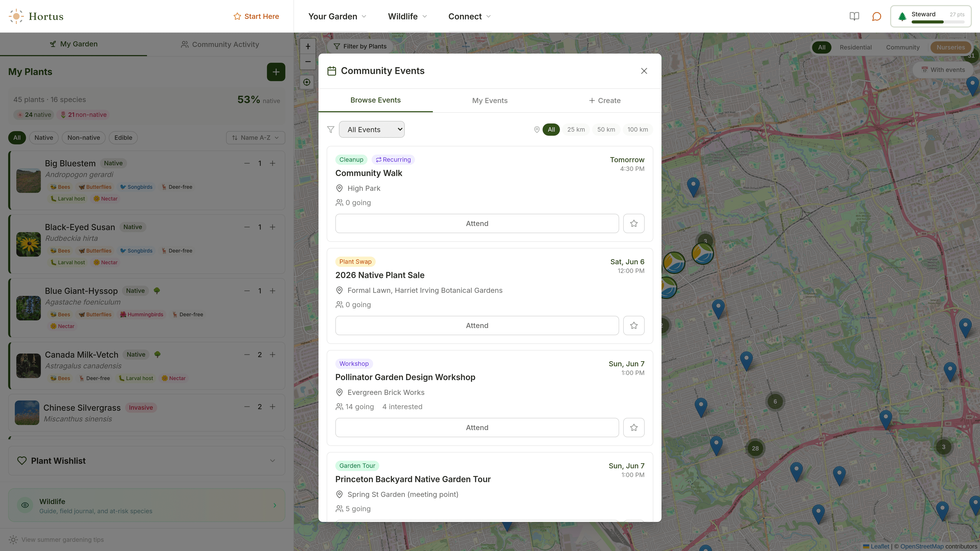Open the My Events tab
Screen dimensions: 980x551
click(490, 101)
